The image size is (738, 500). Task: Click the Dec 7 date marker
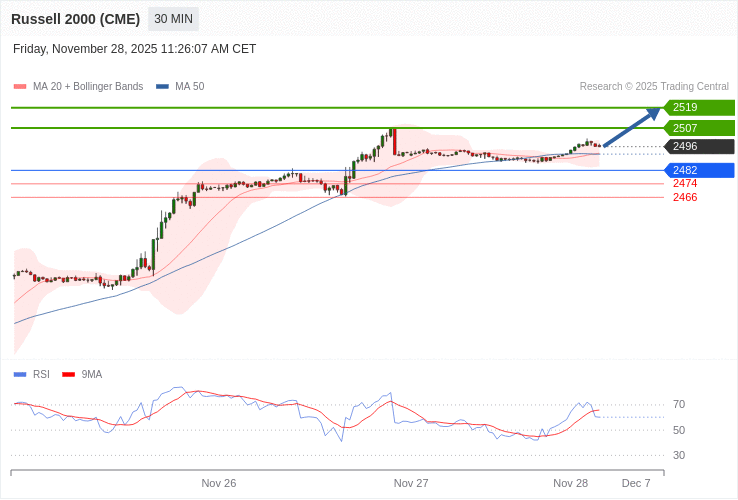636,483
